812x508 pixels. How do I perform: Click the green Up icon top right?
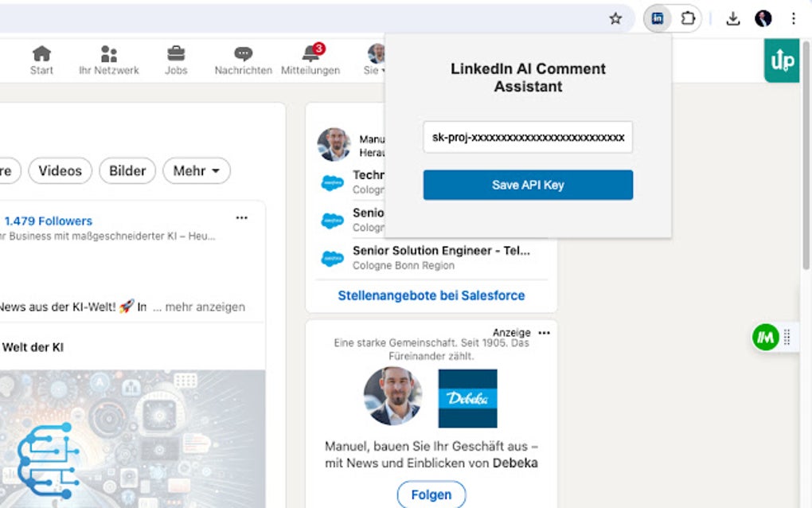[781, 61]
